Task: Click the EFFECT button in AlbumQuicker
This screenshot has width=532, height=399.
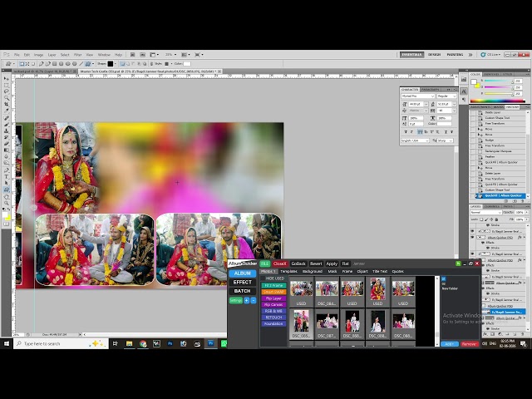Action: (x=242, y=283)
